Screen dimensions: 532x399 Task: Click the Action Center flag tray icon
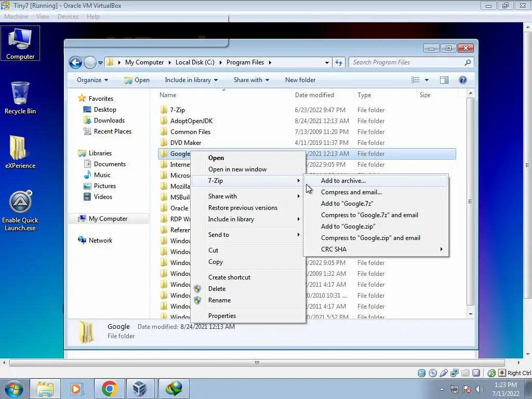point(467,389)
